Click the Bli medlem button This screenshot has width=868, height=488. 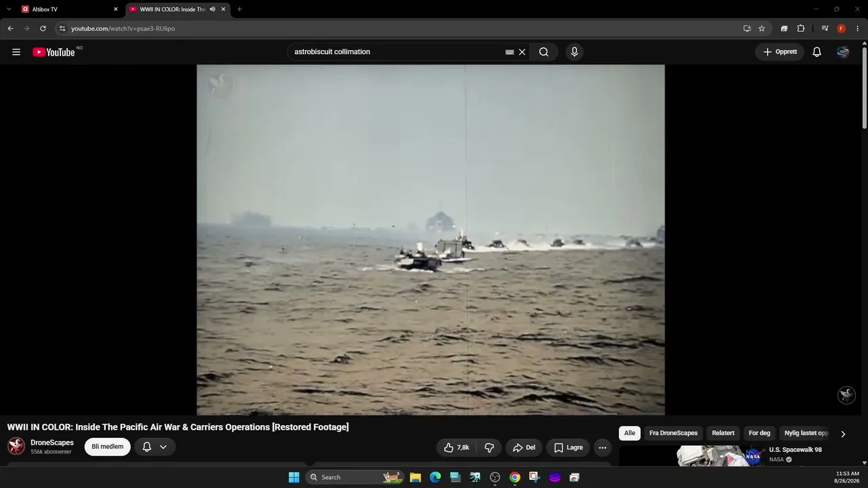[107, 447]
